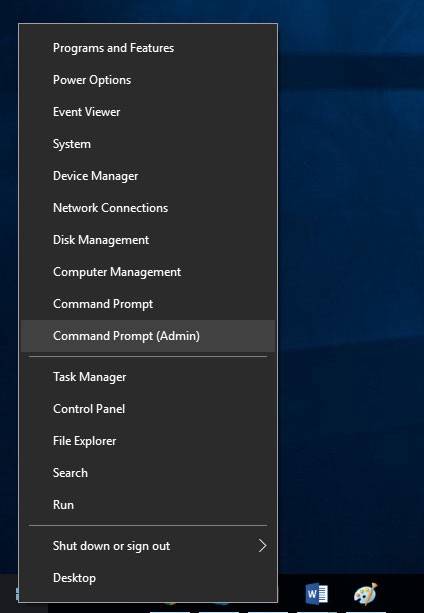Expand Shut down or sign out submenu arrow
This screenshot has width=424, height=613.
click(262, 546)
